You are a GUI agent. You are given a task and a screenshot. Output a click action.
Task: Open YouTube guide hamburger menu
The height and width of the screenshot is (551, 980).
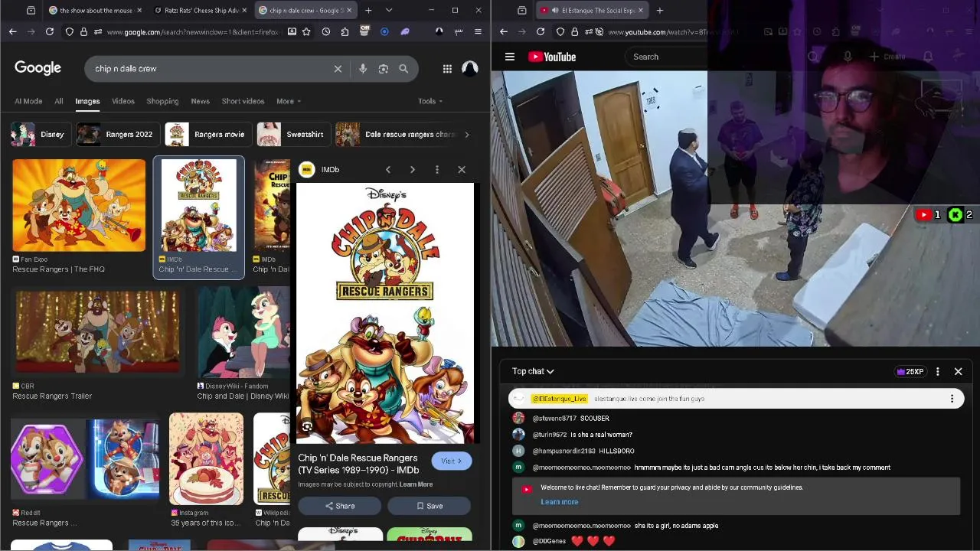click(x=509, y=57)
